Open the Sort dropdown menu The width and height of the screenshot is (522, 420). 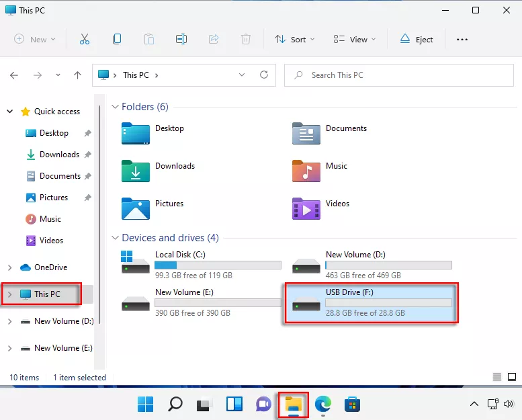tap(292, 39)
